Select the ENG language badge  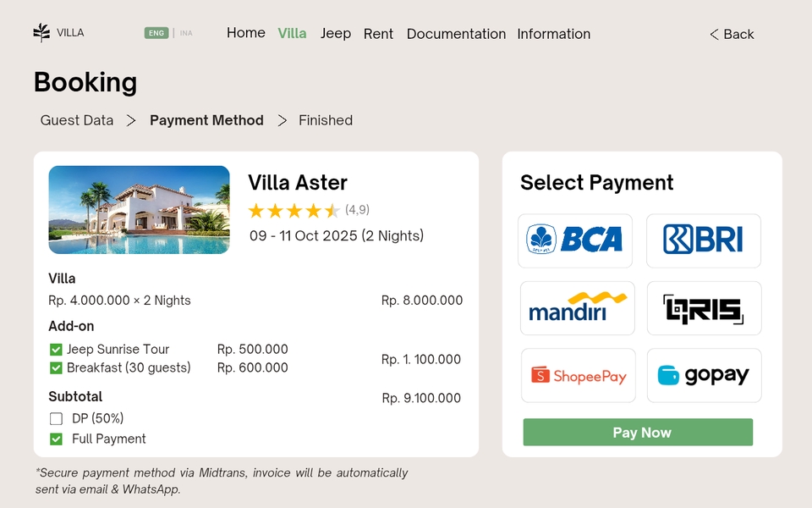tap(156, 34)
